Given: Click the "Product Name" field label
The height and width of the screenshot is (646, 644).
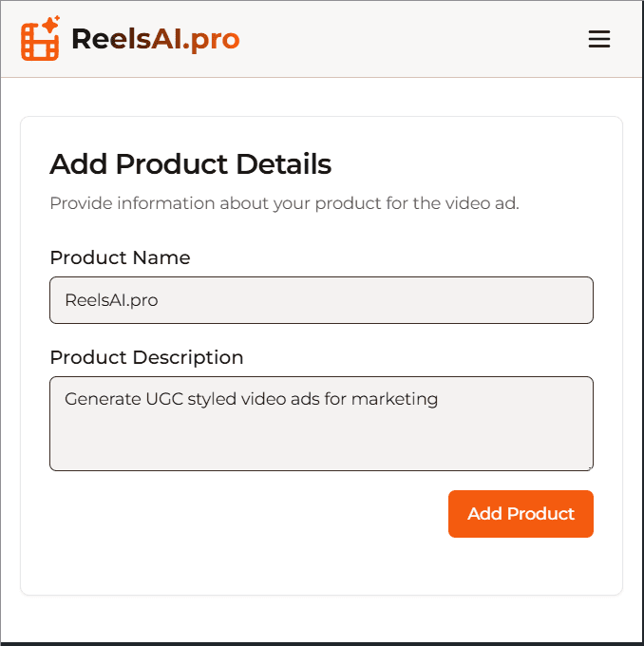Looking at the screenshot, I should pos(120,257).
